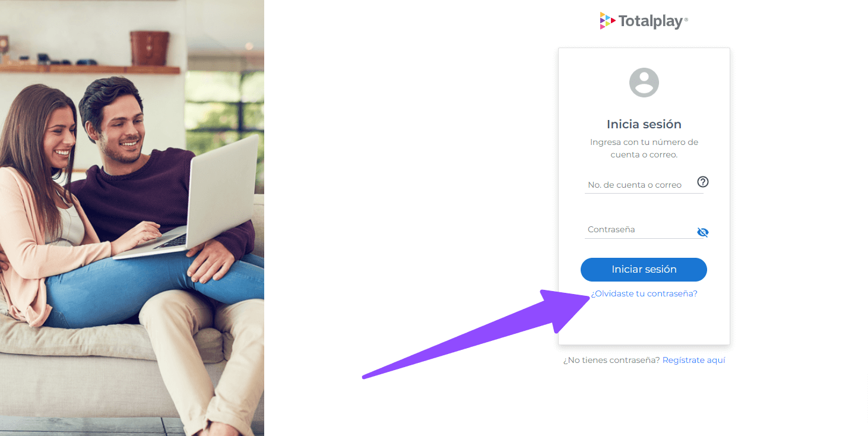The height and width of the screenshot is (436, 868).
Task: Click the Iniciar sesión button
Action: [x=644, y=270]
